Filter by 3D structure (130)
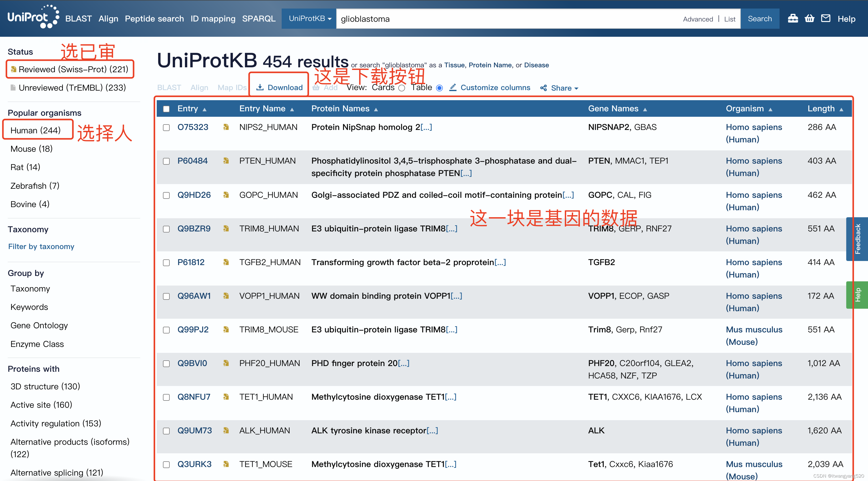Screen dimensions: 868x481 (45, 387)
